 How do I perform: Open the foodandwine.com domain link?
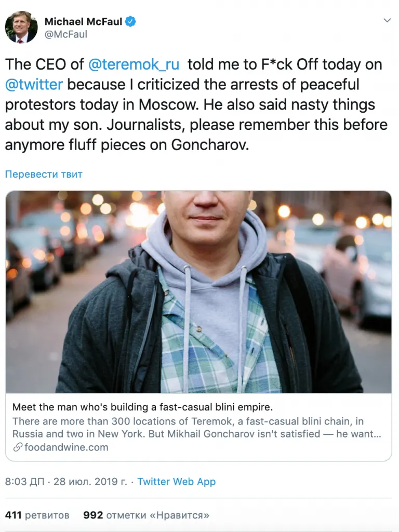(66, 447)
